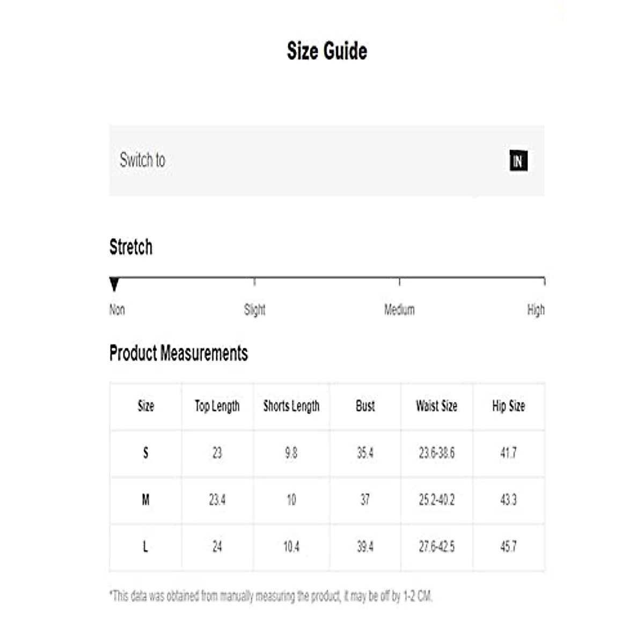The height and width of the screenshot is (644, 644).
Task: Click the Hip Size column header
Action: 508,406
